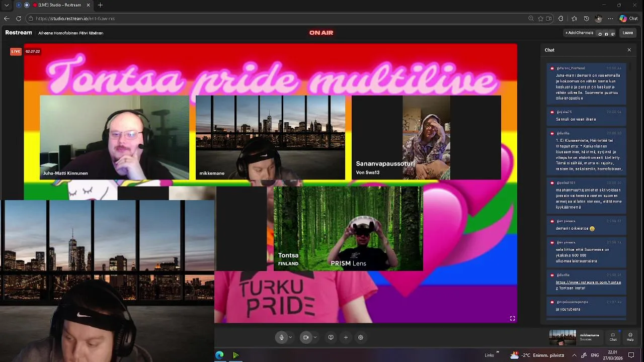Open the clock showing 22.01
This screenshot has height=362, width=644.
coord(612,355)
